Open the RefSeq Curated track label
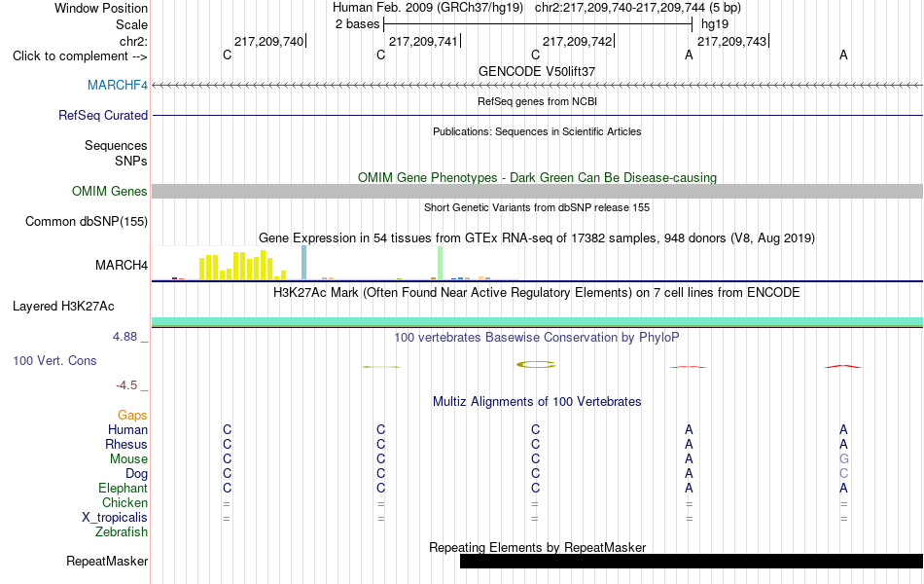This screenshot has width=924, height=584. pos(102,115)
